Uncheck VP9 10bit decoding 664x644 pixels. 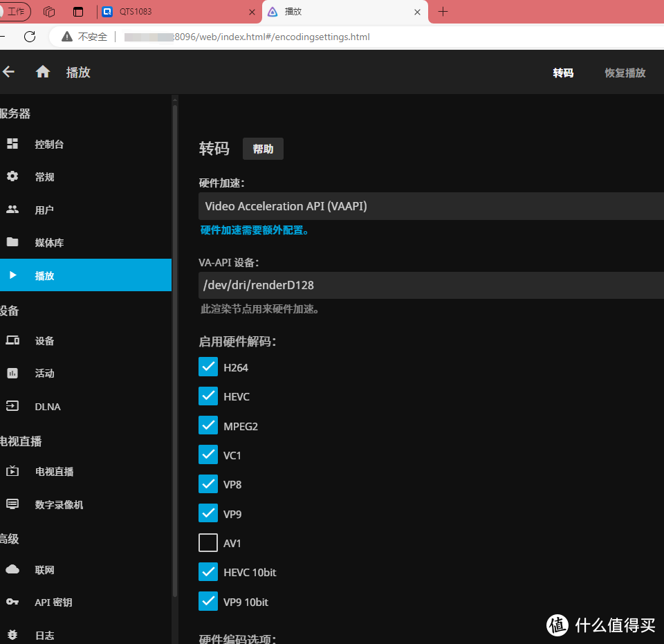(208, 601)
